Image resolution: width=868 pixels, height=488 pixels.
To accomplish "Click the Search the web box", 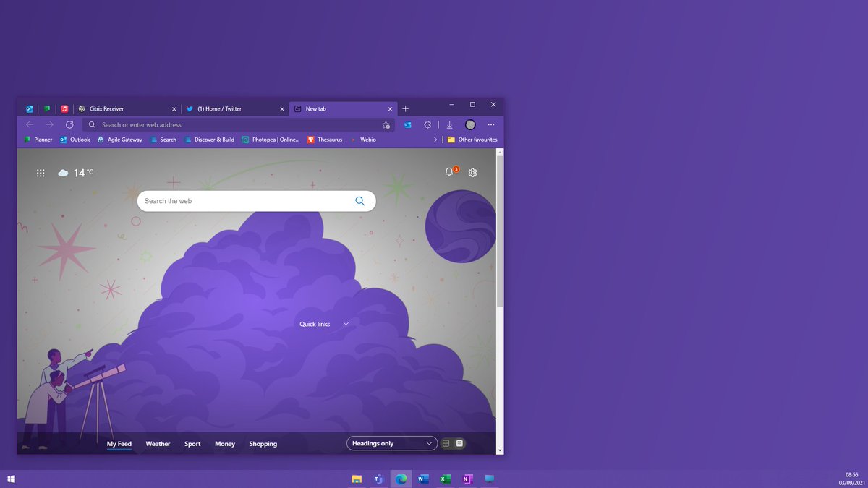I will click(x=246, y=201).
